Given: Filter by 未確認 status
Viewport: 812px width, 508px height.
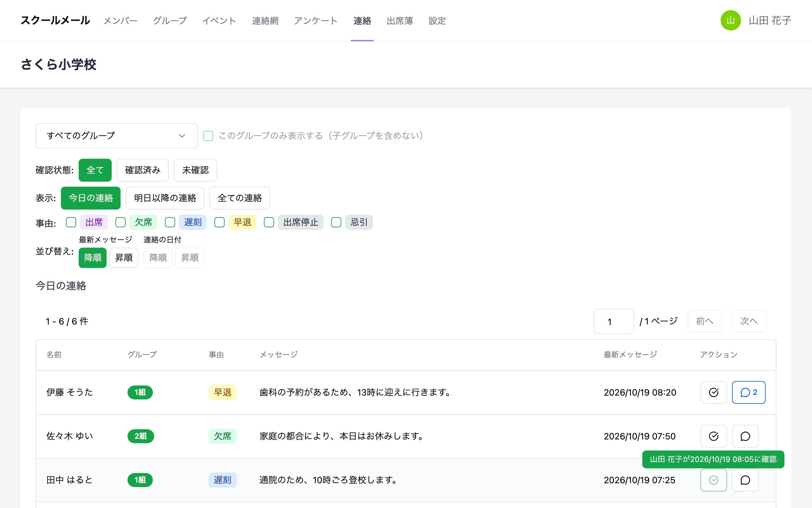Looking at the screenshot, I should coord(195,170).
